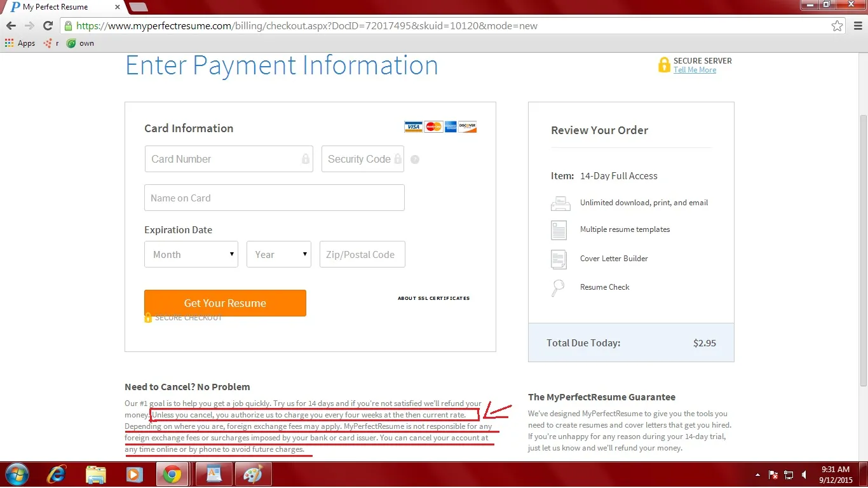Focus the Card Number field
Viewport: 868px width, 488px height.
click(x=229, y=159)
